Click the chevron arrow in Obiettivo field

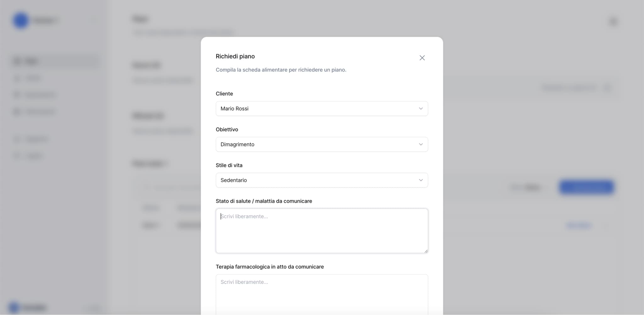(421, 144)
